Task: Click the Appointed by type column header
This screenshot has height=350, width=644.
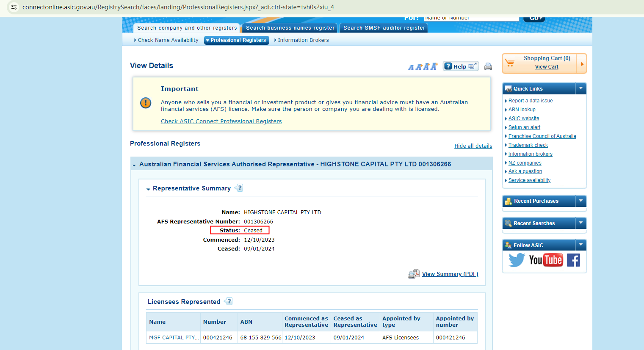Action: pos(406,322)
